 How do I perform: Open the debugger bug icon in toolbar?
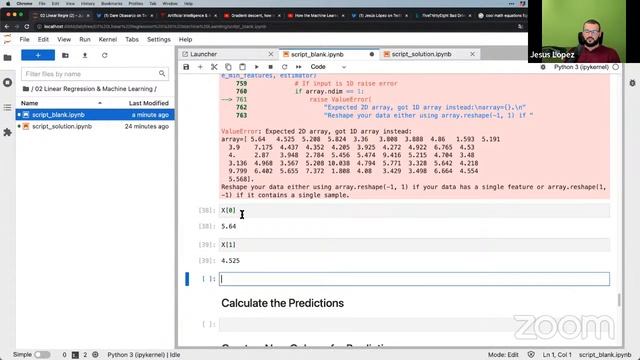[543, 67]
